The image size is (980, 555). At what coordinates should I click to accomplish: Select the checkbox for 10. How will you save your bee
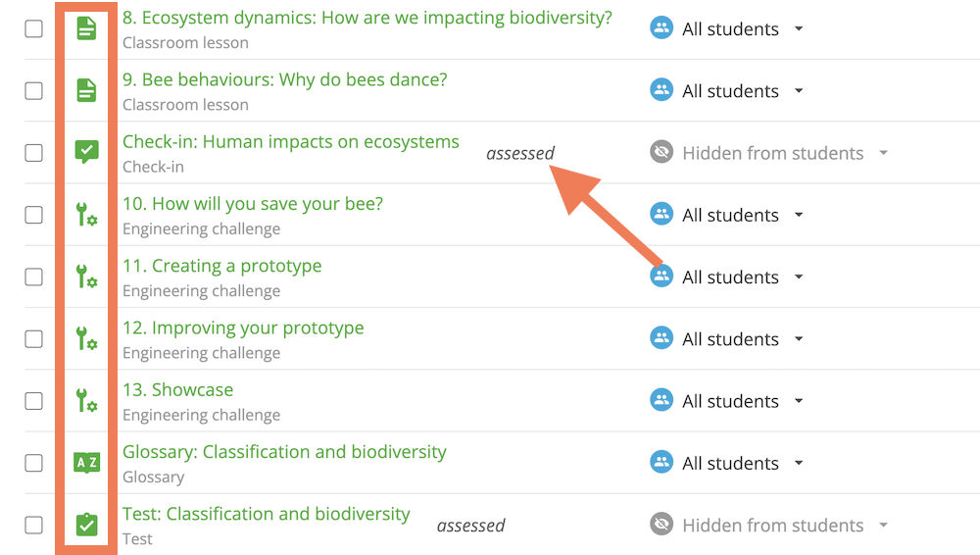click(33, 215)
